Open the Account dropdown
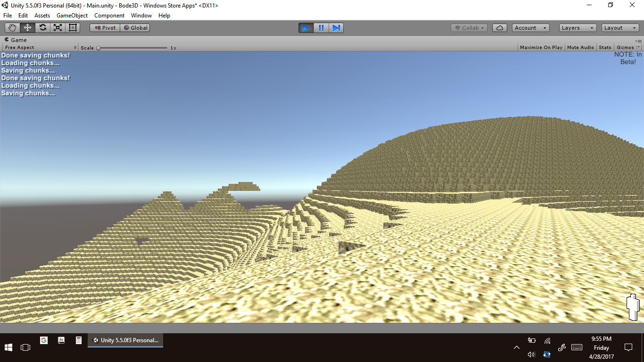The image size is (644, 362). tap(530, 28)
